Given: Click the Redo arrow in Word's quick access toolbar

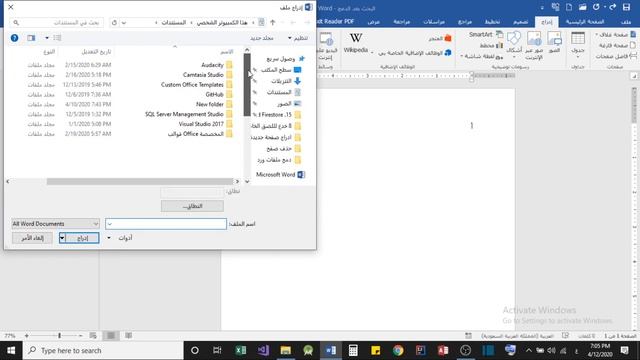Looking at the screenshot, I should pos(612,7).
